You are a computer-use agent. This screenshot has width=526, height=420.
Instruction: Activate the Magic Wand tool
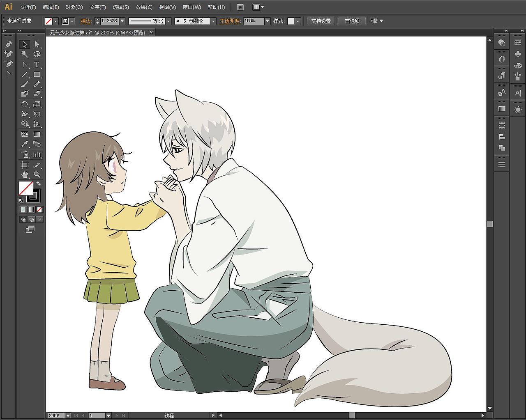point(25,54)
